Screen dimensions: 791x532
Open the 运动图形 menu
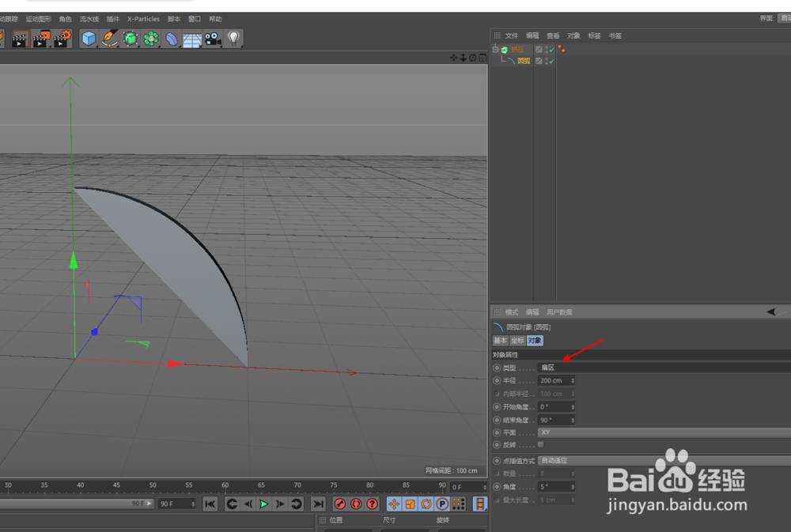38,19
